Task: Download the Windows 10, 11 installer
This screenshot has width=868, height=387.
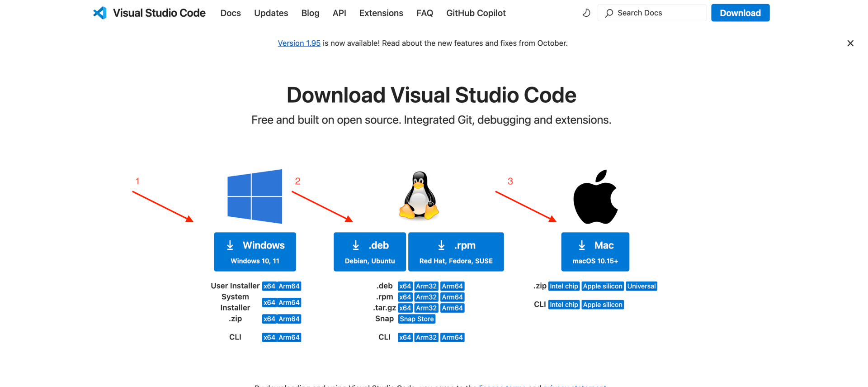Action: coord(255,252)
